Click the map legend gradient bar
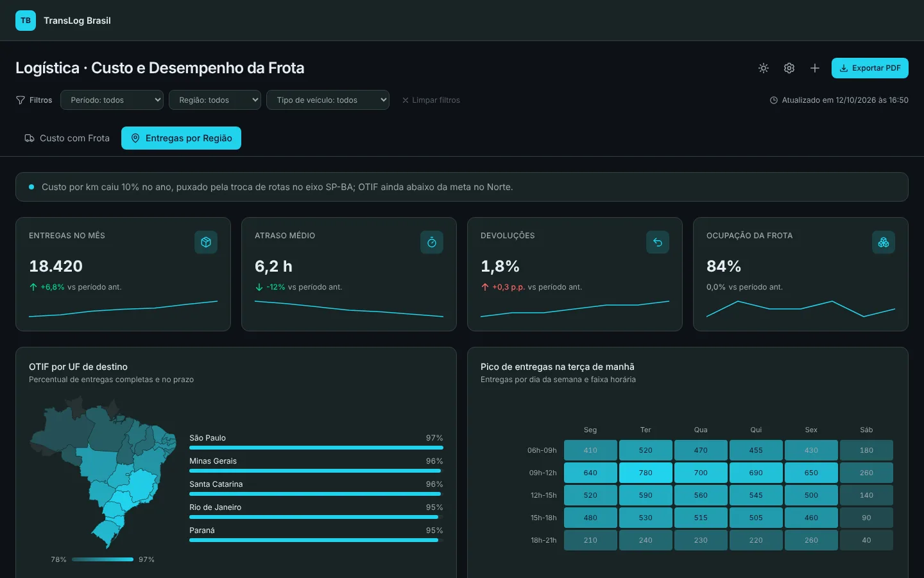The width and height of the screenshot is (924, 578). (x=103, y=559)
